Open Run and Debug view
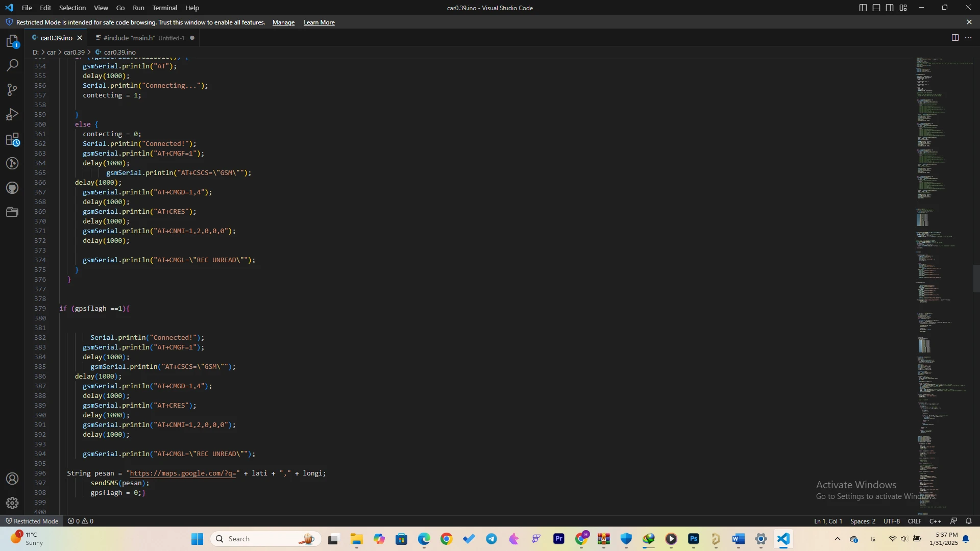Image resolution: width=980 pixels, height=551 pixels. coord(12,114)
